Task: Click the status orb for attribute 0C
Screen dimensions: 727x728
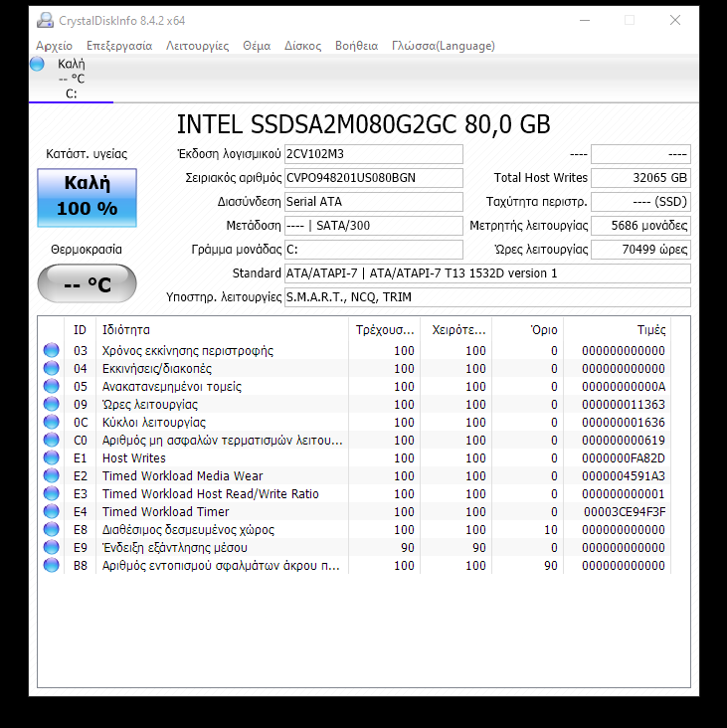Action: click(52, 422)
